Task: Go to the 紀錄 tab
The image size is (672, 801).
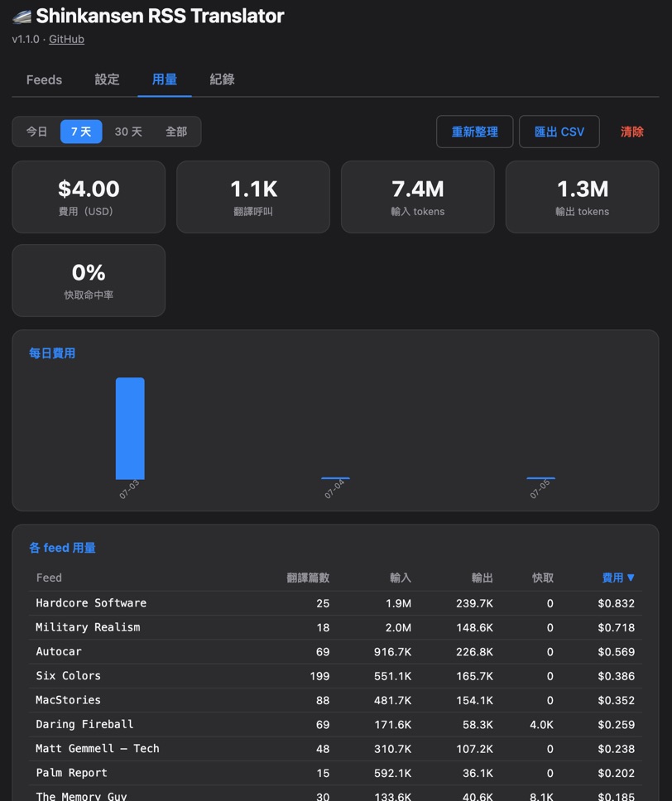Action: [223, 79]
